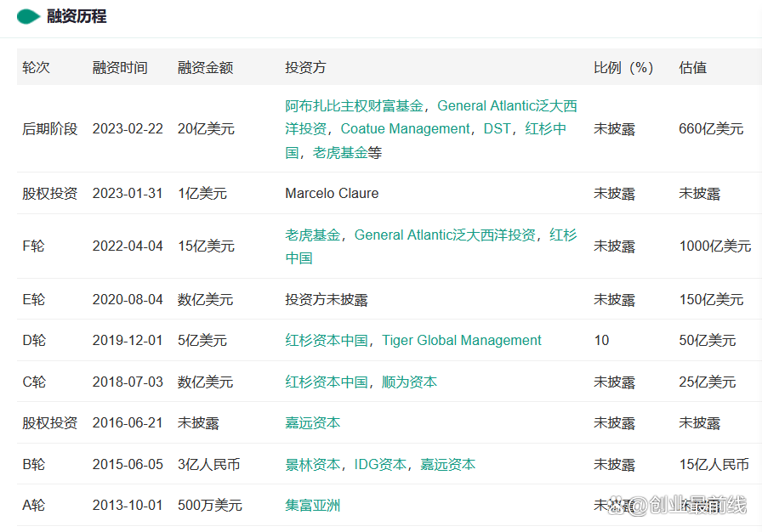The image size is (762, 532).
Task: Click the 比例（%） column header
Action: coord(623,67)
